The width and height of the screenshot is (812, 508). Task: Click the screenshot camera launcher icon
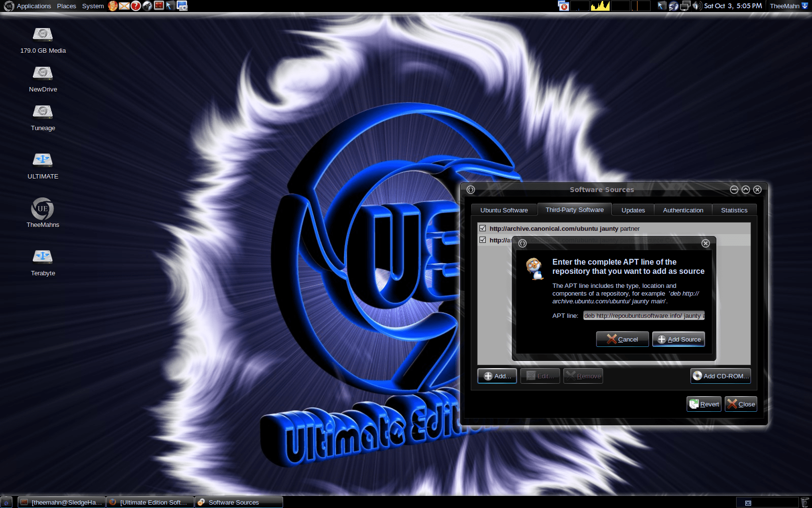(x=182, y=6)
